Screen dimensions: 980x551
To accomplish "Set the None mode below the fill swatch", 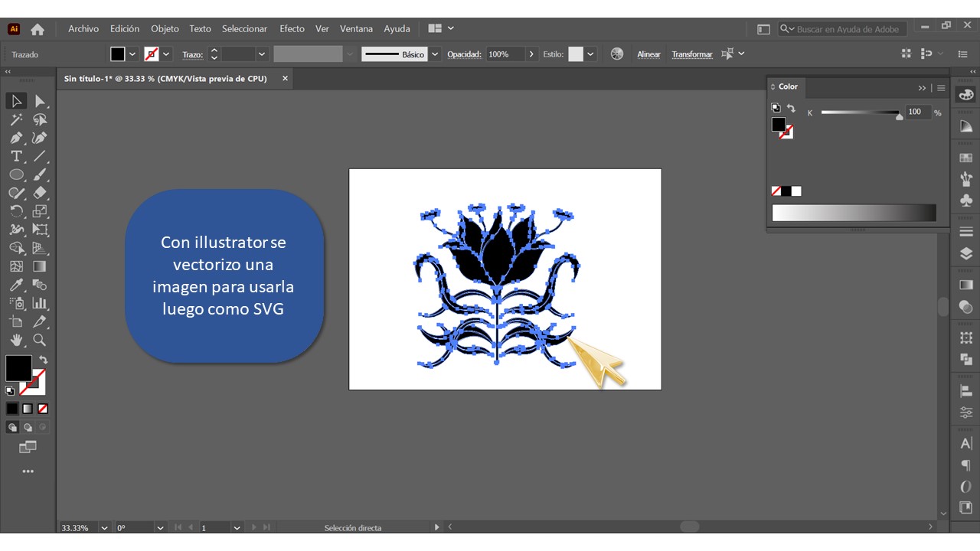I will (x=43, y=409).
